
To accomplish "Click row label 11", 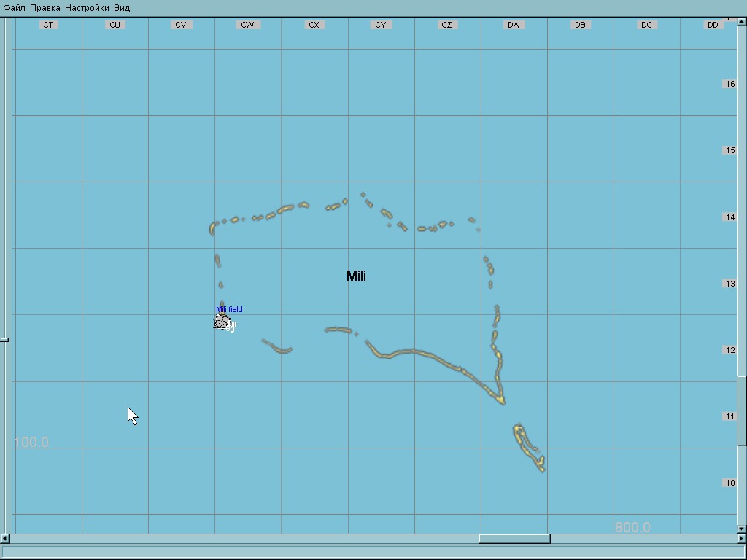I will tap(729, 416).
